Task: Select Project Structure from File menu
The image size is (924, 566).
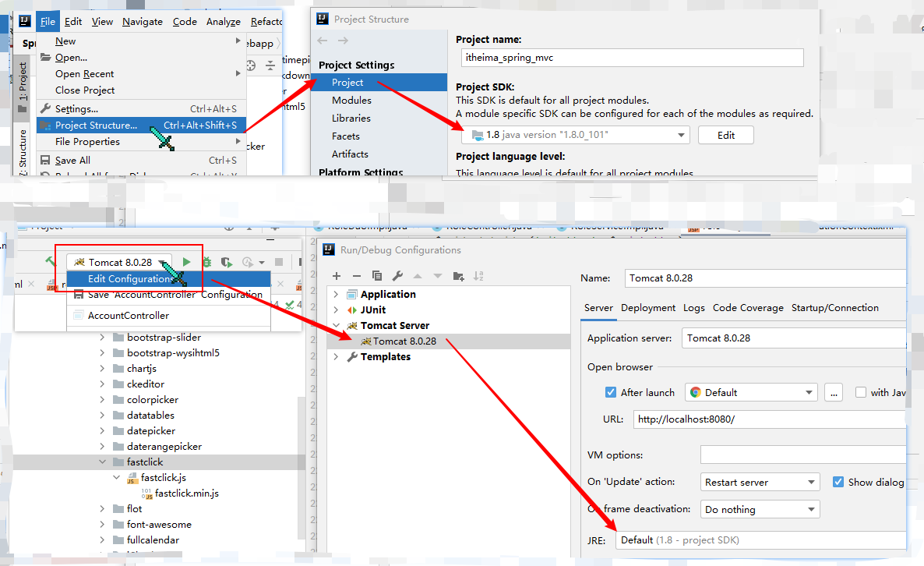Action: (x=96, y=126)
